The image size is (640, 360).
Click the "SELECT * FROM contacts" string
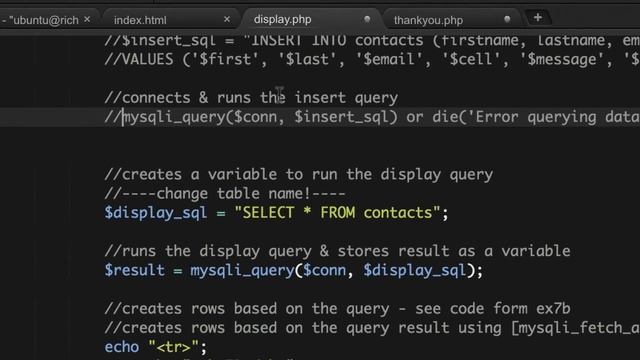click(x=337, y=213)
